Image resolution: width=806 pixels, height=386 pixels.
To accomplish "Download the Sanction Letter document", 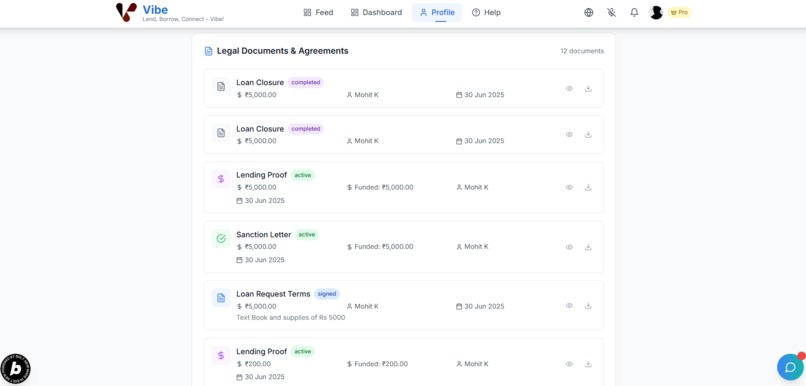I will (x=588, y=247).
